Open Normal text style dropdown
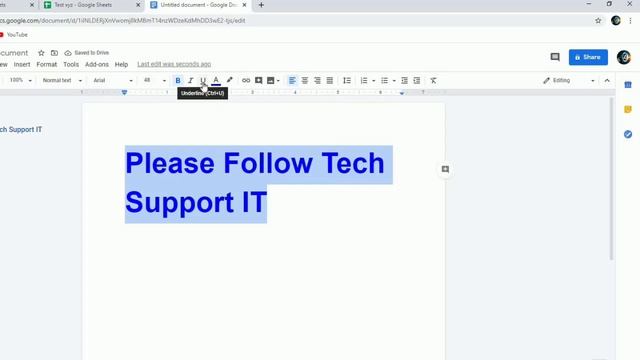Screen dimensions: 640x360 tap(62, 80)
